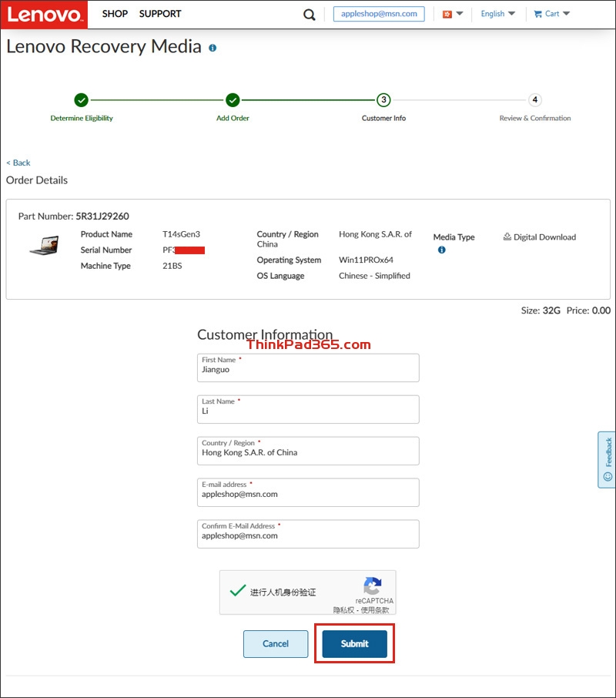Click the info icon beside Lenovo Recovery Media
This screenshot has height=698, width=616.
pos(213,48)
